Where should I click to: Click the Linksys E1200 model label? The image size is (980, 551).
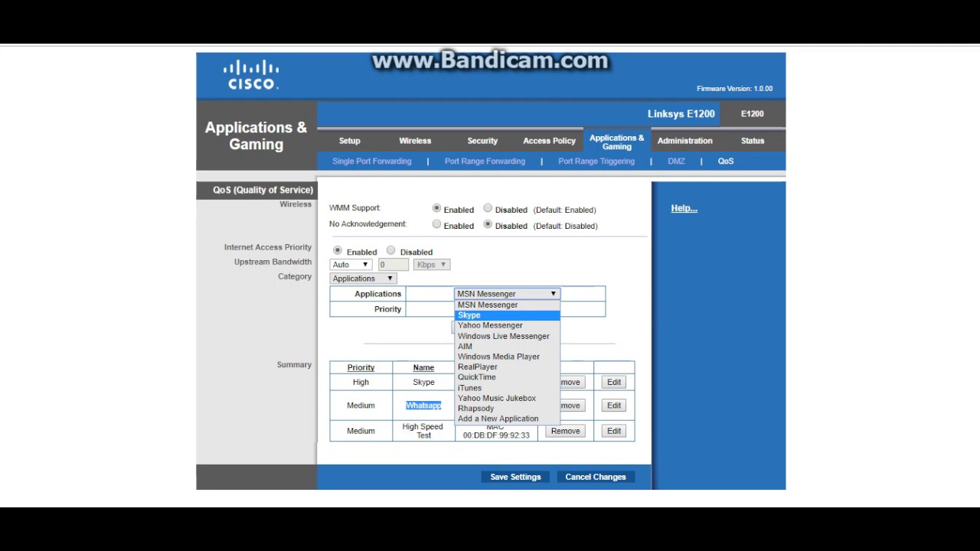pos(681,114)
